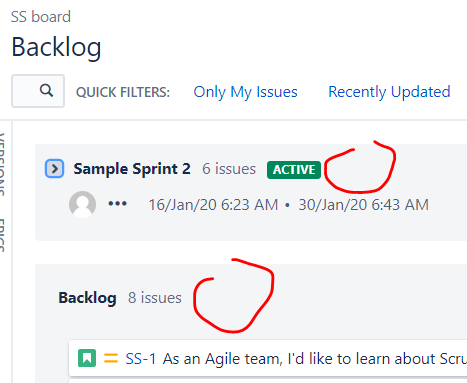Image resolution: width=467 pixels, height=383 pixels.
Task: Click the green Story type icon on SS-1
Action: point(87,358)
